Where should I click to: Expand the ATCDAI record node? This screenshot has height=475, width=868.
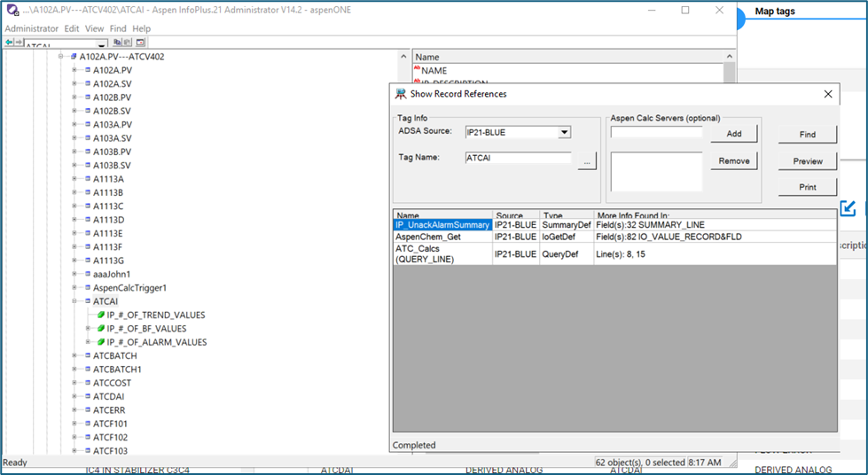tap(74, 396)
